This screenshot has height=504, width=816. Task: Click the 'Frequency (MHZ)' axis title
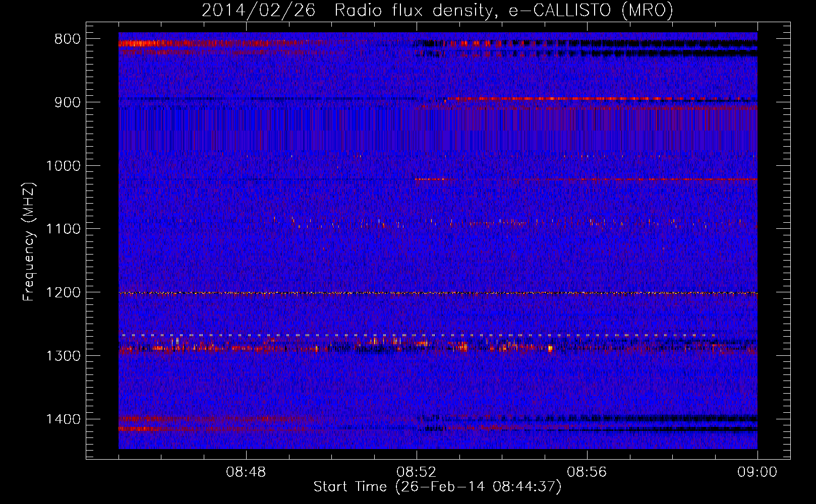29,242
